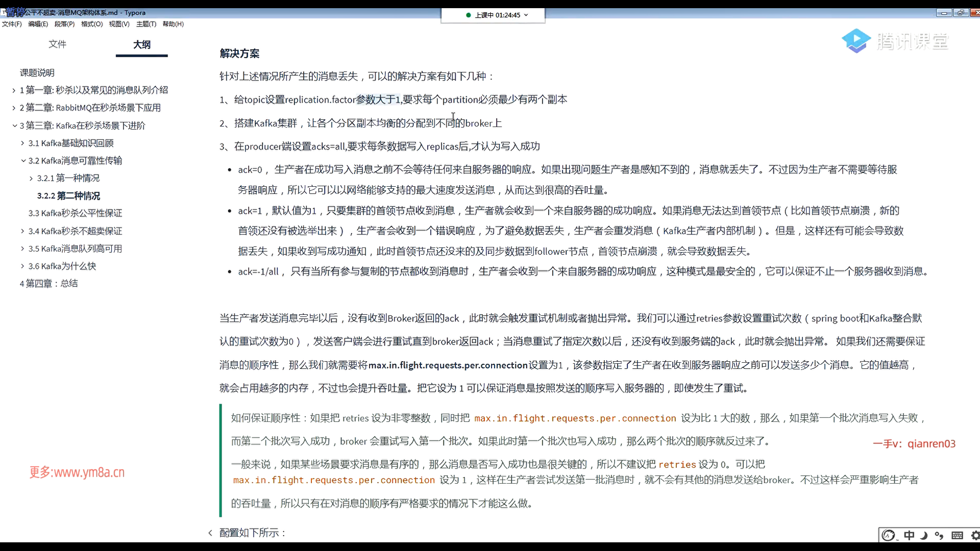This screenshot has height=551, width=980.
Task: Open the IME soft keyboard icon
Action: (958, 535)
